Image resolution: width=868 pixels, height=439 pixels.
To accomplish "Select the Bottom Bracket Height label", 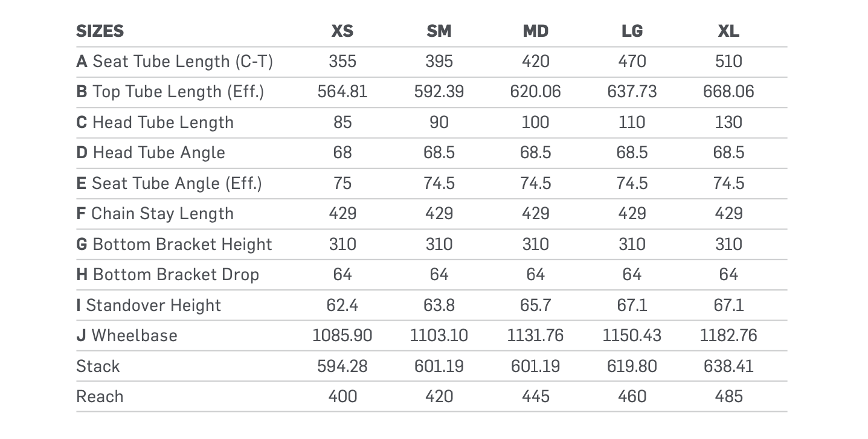I will [x=175, y=244].
